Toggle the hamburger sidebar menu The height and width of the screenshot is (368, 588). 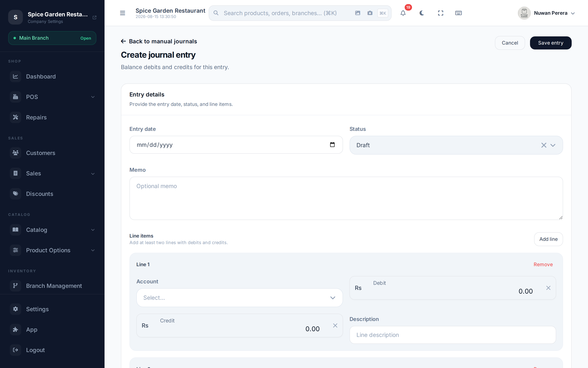(x=122, y=13)
